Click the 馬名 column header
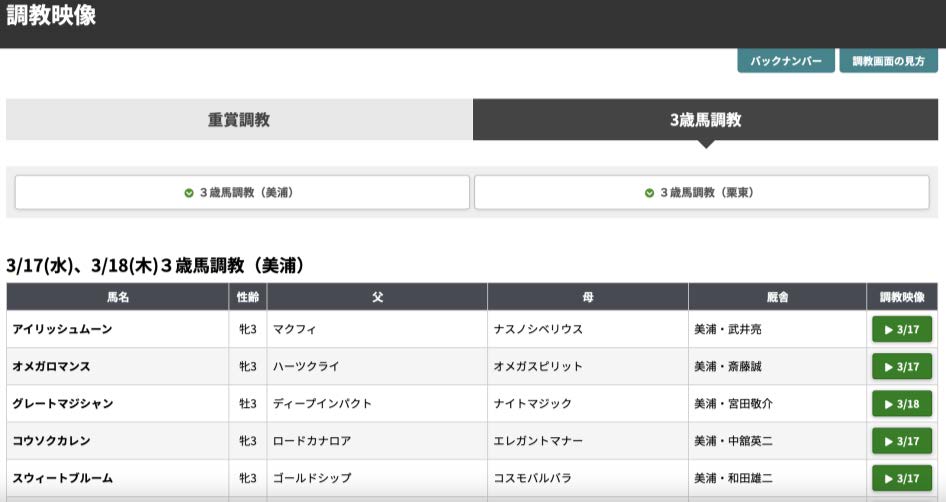Viewport: 946px width, 502px height. click(x=118, y=297)
